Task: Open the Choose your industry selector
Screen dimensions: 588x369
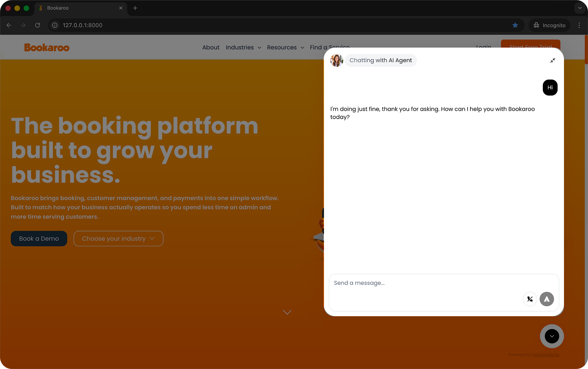Action: (x=118, y=238)
